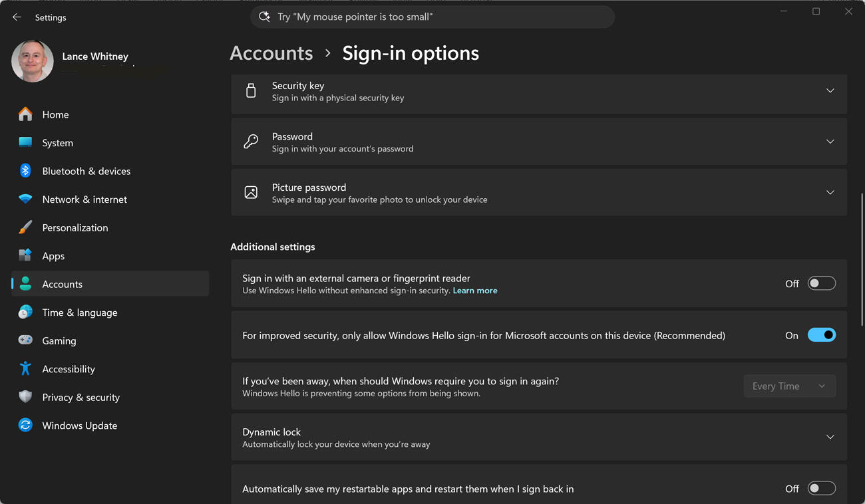865x504 pixels.
Task: Click the Home house icon
Action: [25, 114]
